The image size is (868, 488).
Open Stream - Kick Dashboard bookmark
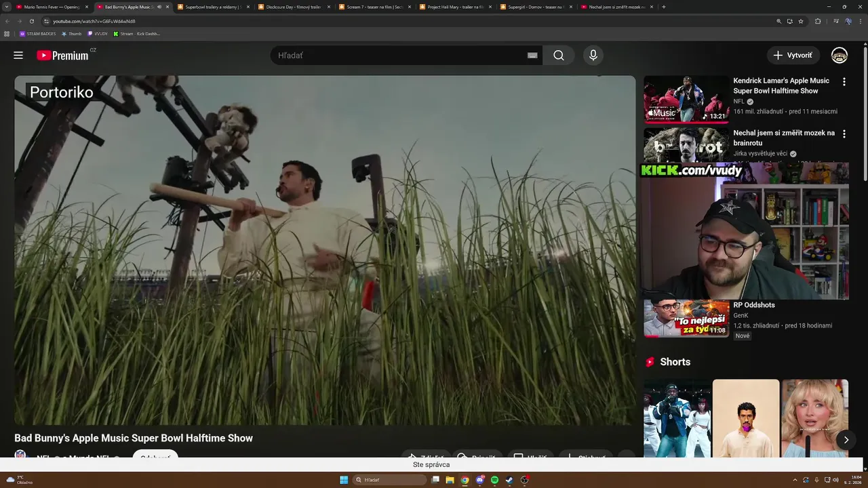click(136, 34)
